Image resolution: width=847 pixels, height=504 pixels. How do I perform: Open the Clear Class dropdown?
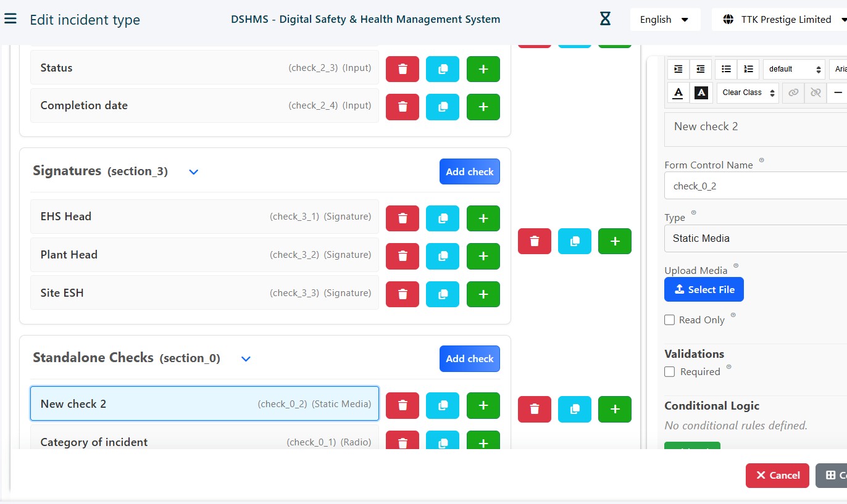[x=747, y=93]
